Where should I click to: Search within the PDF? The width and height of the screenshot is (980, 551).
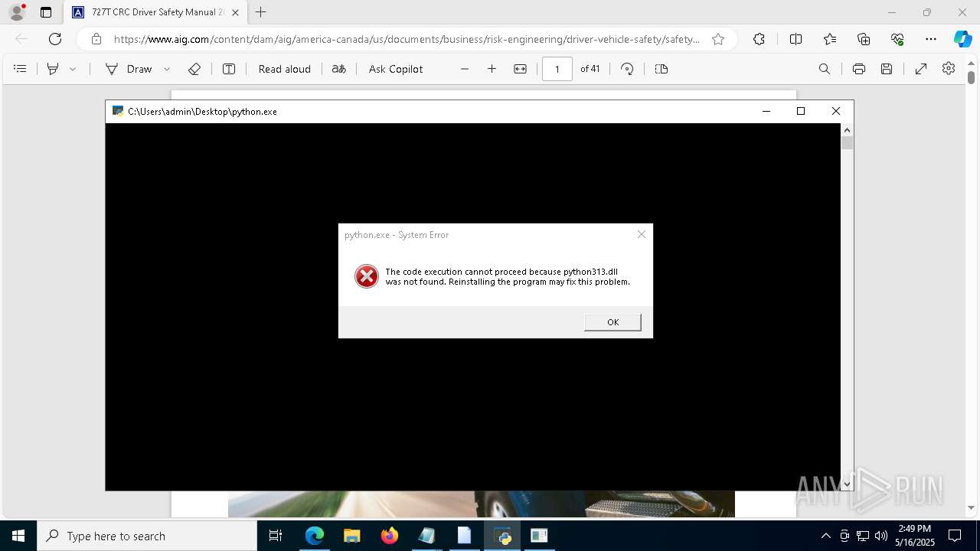pyautogui.click(x=825, y=69)
